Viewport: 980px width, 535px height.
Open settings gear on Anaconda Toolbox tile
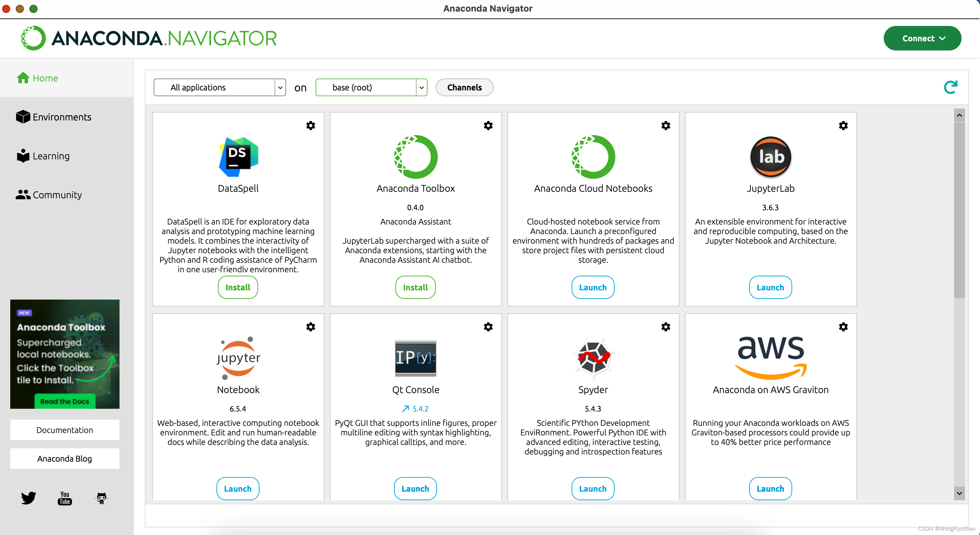(x=488, y=126)
